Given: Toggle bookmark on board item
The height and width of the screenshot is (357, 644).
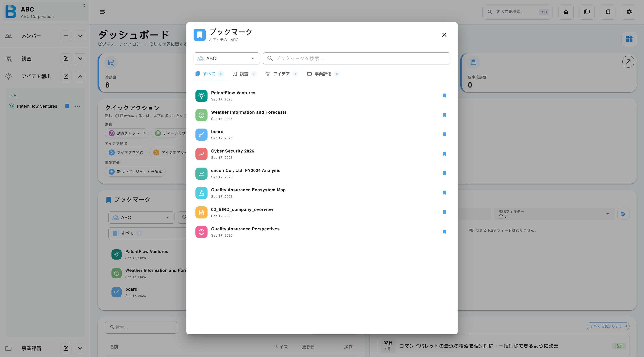Looking at the screenshot, I should click(444, 134).
